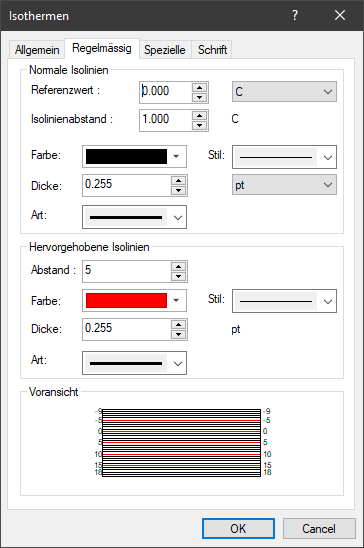Increase highlighted isolines Dicke value
This screenshot has height=548, width=364.
pos(179,325)
